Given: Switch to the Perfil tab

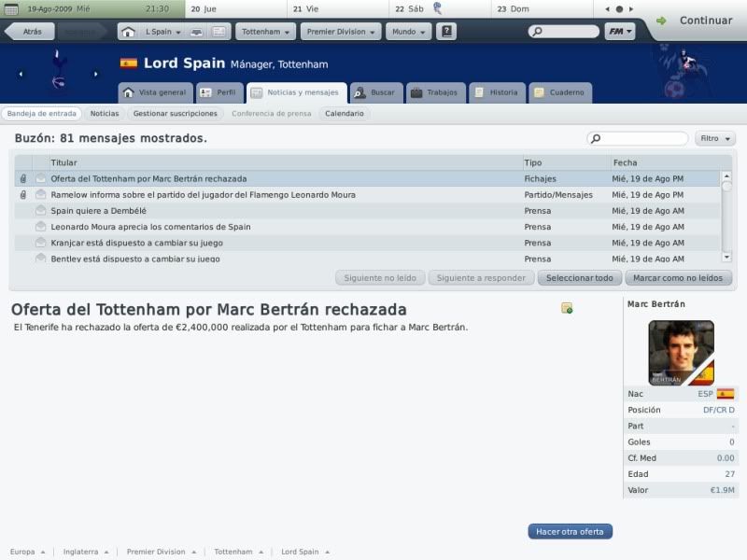Looking at the screenshot, I should [219, 92].
